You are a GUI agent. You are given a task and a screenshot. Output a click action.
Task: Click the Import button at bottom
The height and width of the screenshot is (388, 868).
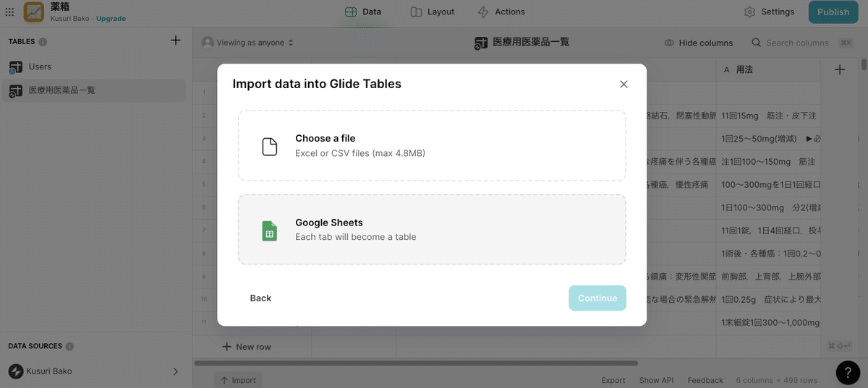pos(237,380)
